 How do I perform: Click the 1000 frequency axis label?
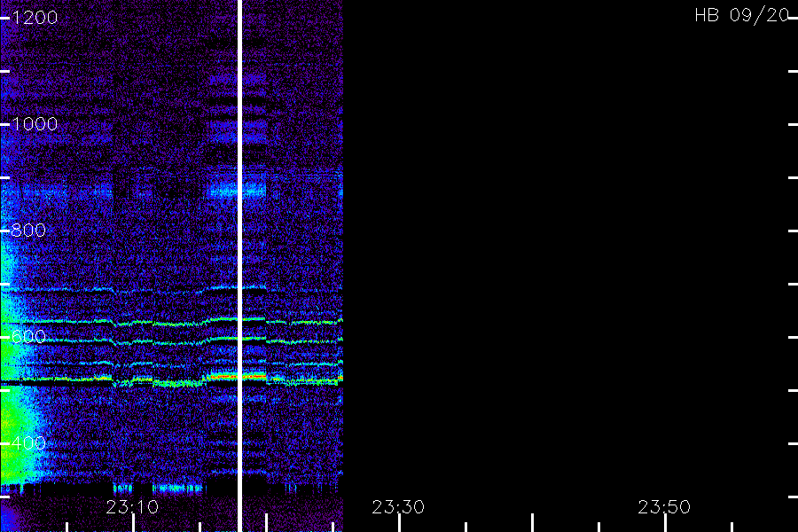click(x=35, y=124)
